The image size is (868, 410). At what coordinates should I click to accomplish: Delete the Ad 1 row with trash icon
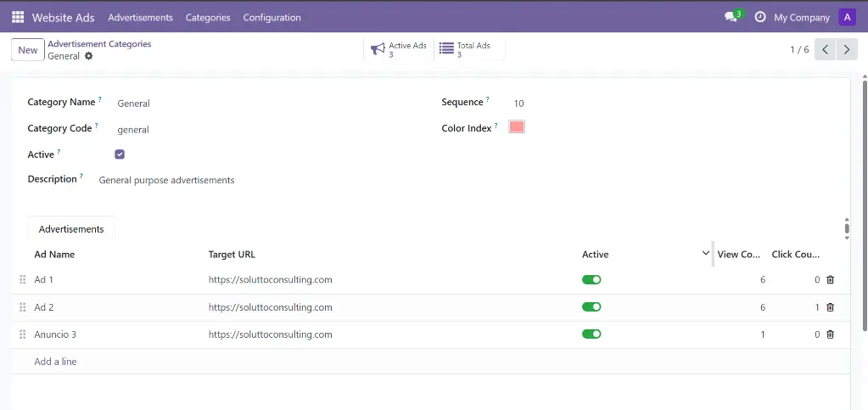click(830, 280)
